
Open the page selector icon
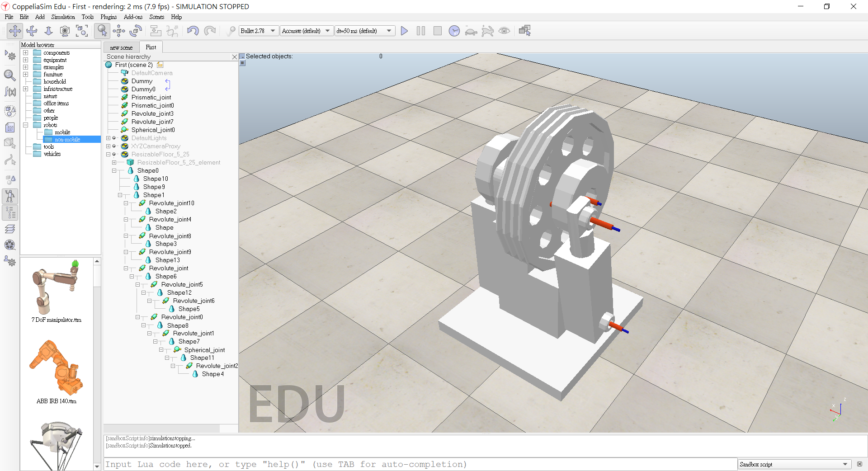(x=525, y=31)
